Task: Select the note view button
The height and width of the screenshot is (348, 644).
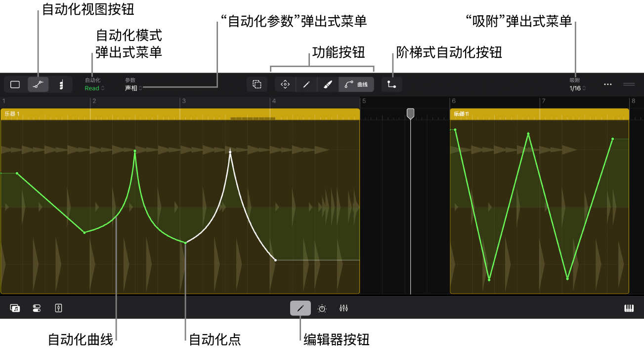Action: point(61,84)
